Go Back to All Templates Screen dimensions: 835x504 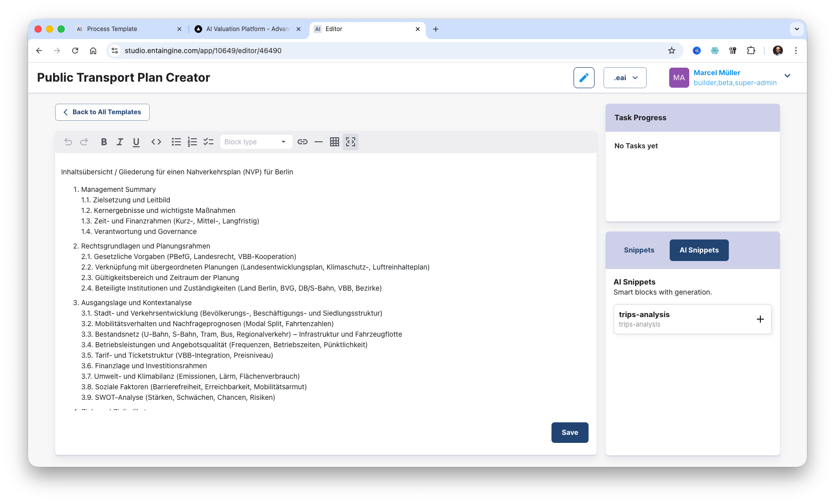pyautogui.click(x=102, y=112)
